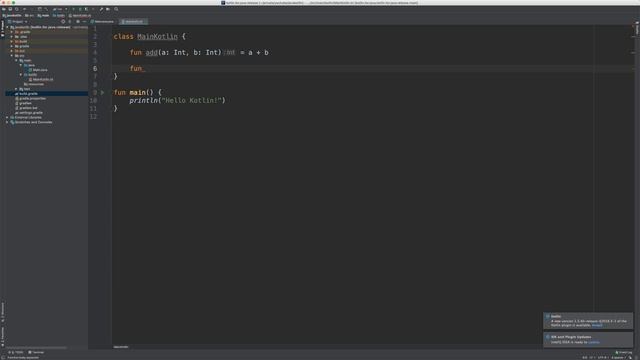
Task: Open the run configuration dropdown
Action: (60, 9)
